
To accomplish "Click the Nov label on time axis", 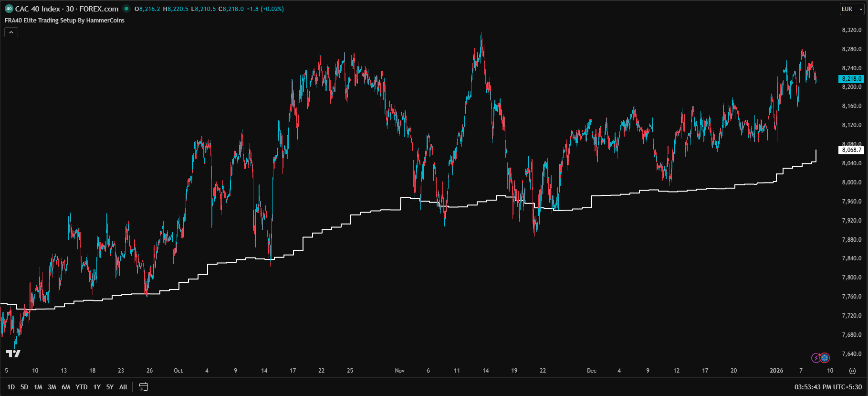I will [x=399, y=371].
